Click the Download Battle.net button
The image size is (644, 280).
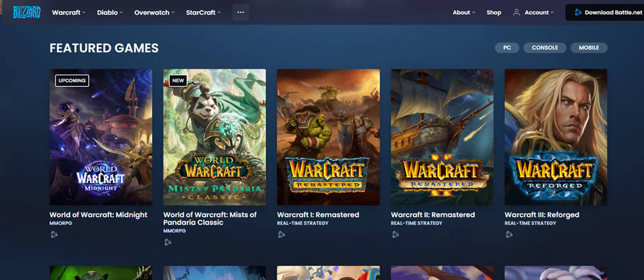coord(605,12)
